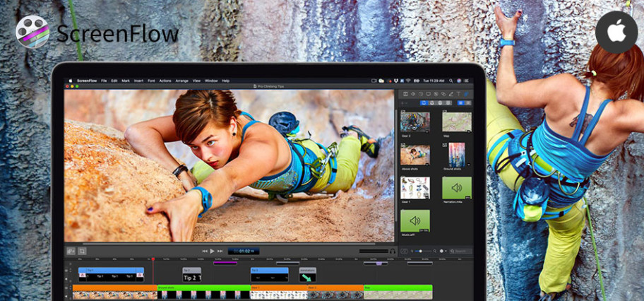The image size is (644, 301).
Task: Open the Text properties inspector tab
Action: point(458,94)
